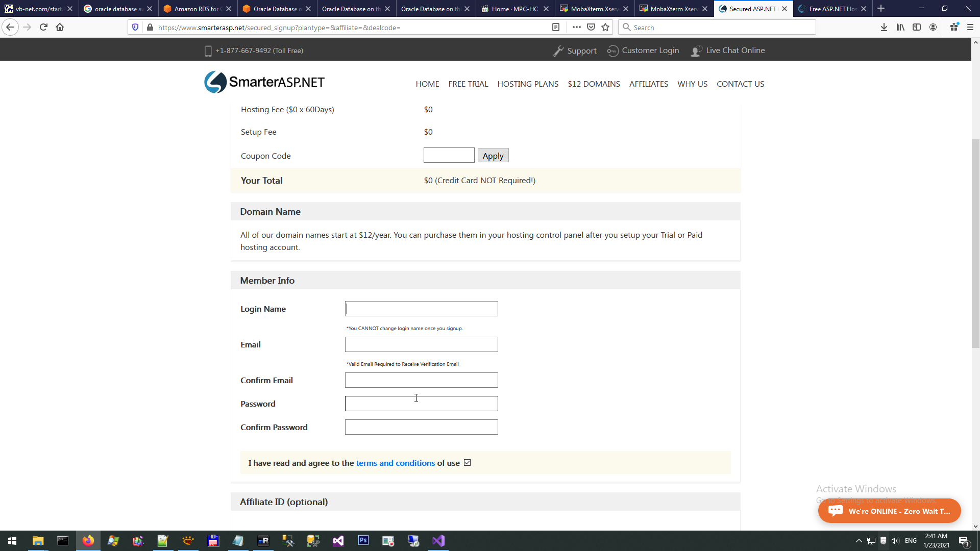Click the browser Reload page icon
The width and height of the screenshot is (980, 551).
click(x=43, y=28)
